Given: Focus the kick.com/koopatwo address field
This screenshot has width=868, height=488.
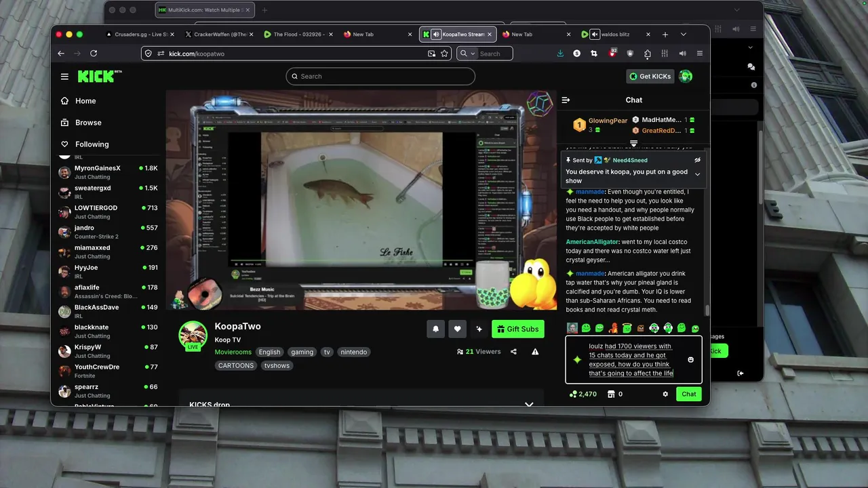Looking at the screenshot, I should (296, 54).
